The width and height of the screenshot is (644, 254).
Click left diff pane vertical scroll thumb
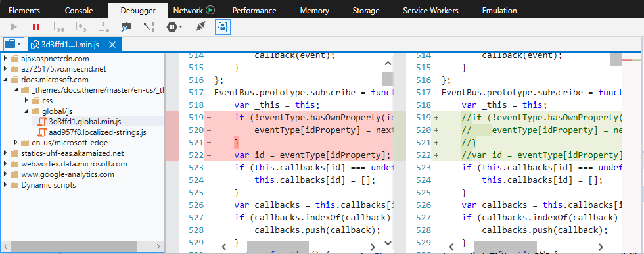point(388,78)
